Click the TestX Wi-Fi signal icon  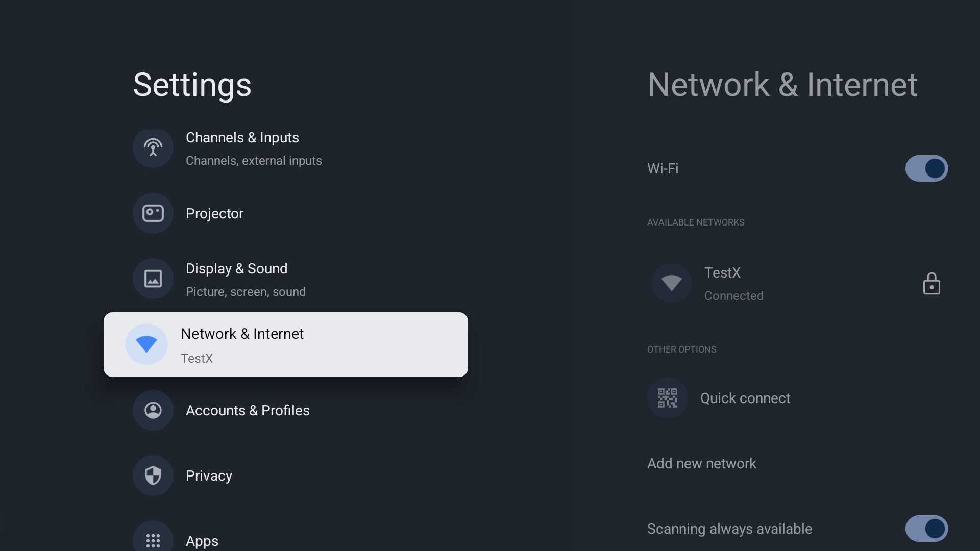tap(672, 283)
